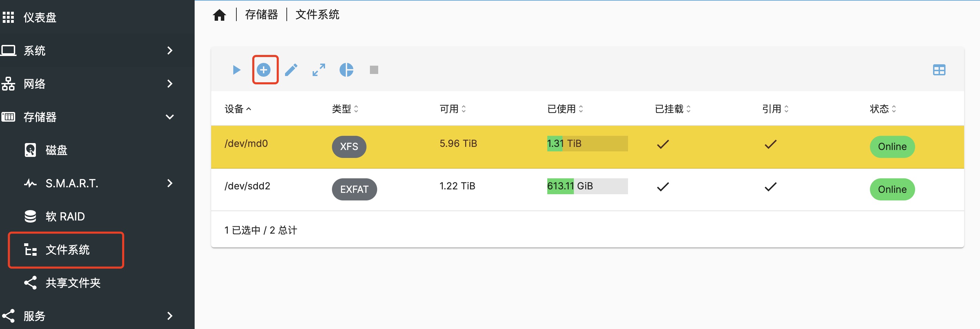
Task: Open 共享文件夹 in the sidebar
Action: pyautogui.click(x=72, y=283)
